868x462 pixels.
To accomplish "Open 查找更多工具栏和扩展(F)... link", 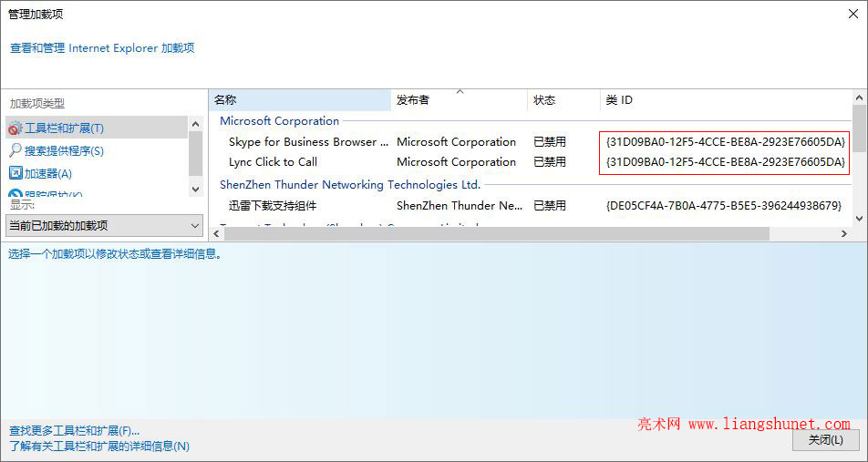I will [x=74, y=430].
